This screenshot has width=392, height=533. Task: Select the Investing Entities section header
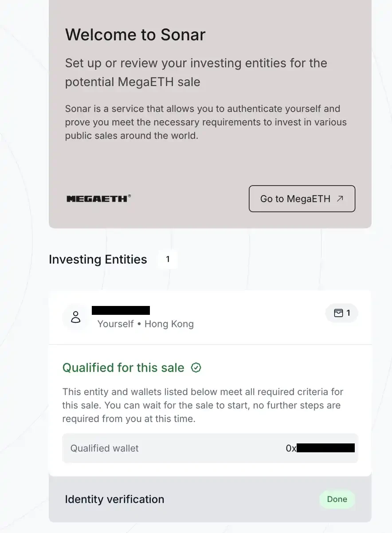pos(98,259)
